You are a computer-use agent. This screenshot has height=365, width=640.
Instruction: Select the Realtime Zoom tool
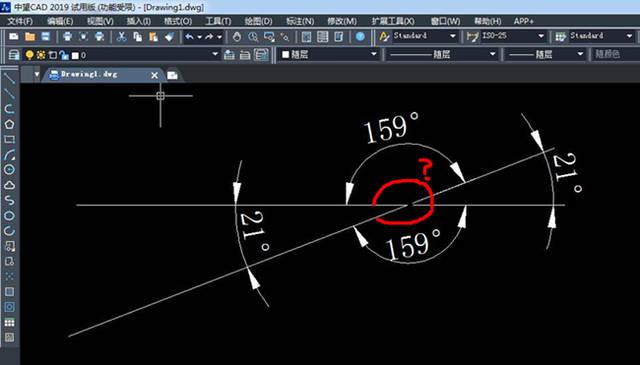point(253,37)
